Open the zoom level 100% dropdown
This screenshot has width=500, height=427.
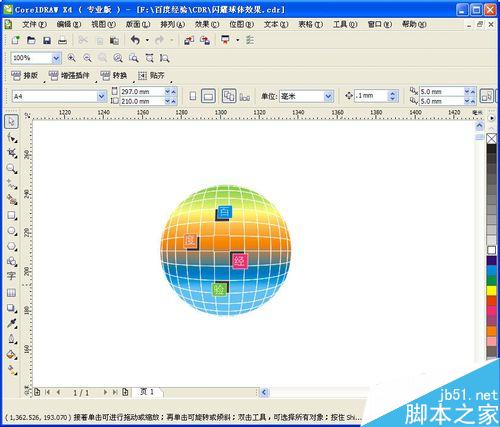[56, 58]
